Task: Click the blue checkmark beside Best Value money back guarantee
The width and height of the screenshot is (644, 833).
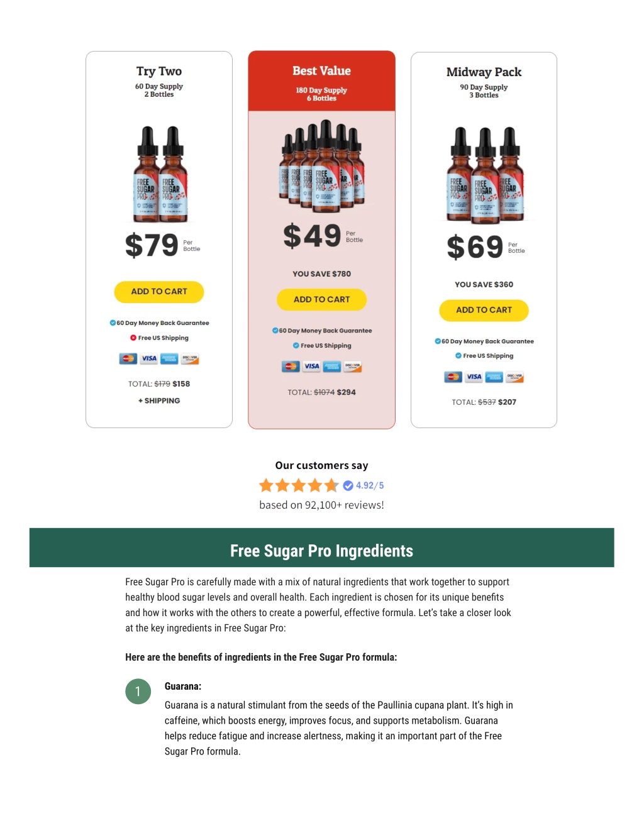Action: point(275,330)
